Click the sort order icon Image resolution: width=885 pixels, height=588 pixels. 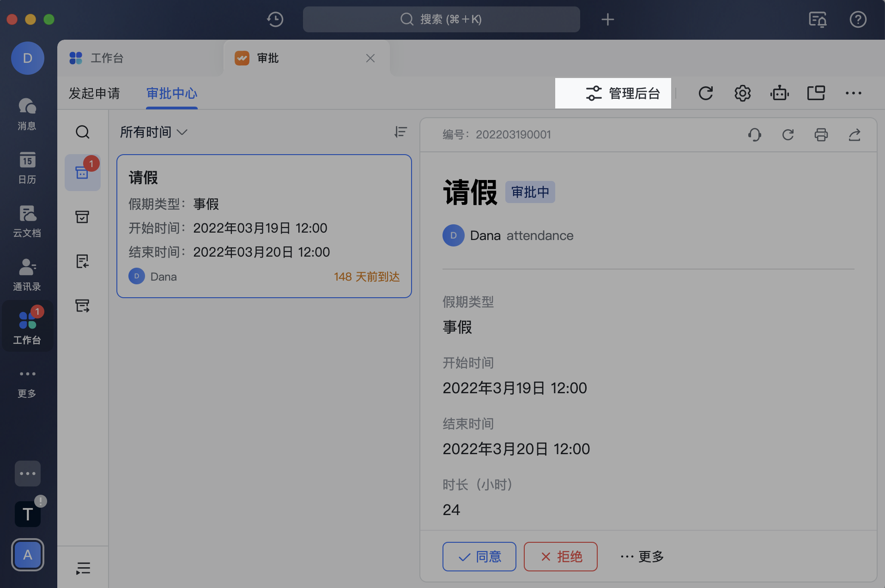coord(400,132)
